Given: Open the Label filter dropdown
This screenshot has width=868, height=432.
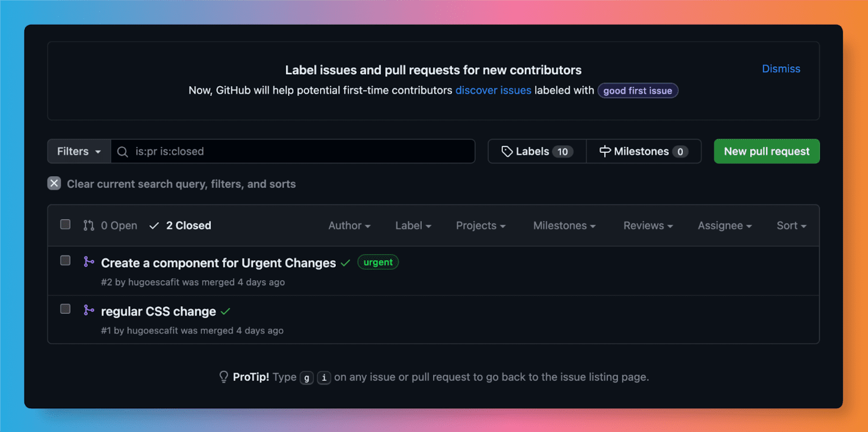Looking at the screenshot, I should pyautogui.click(x=413, y=225).
